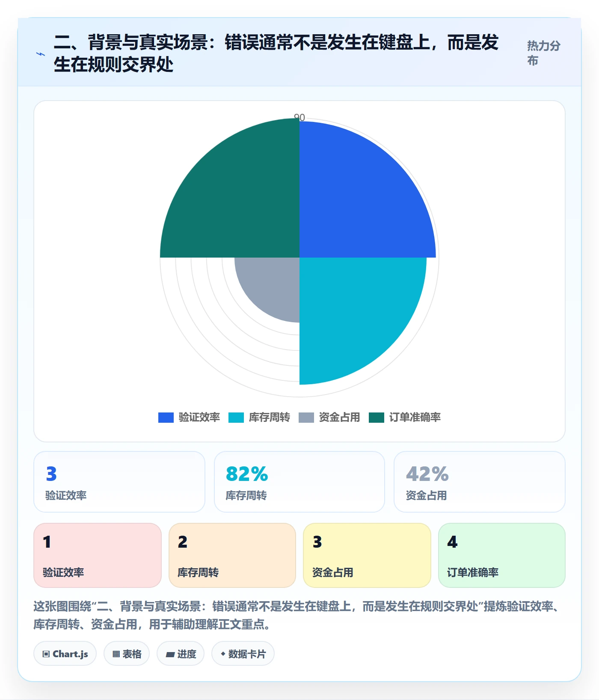This screenshot has width=599, height=700.
Task: Click the cyan 库存周转 legend color box
Action: coord(236,417)
